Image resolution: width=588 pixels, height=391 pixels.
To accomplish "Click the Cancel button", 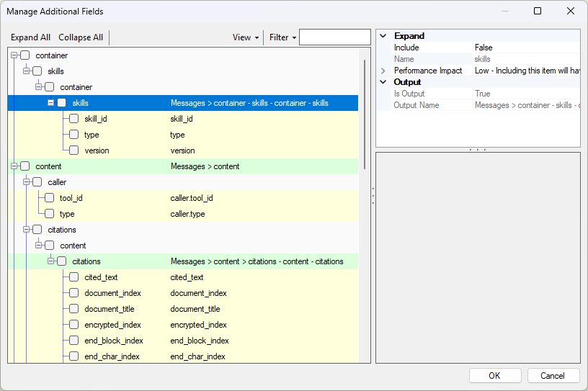I will pyautogui.click(x=553, y=376).
